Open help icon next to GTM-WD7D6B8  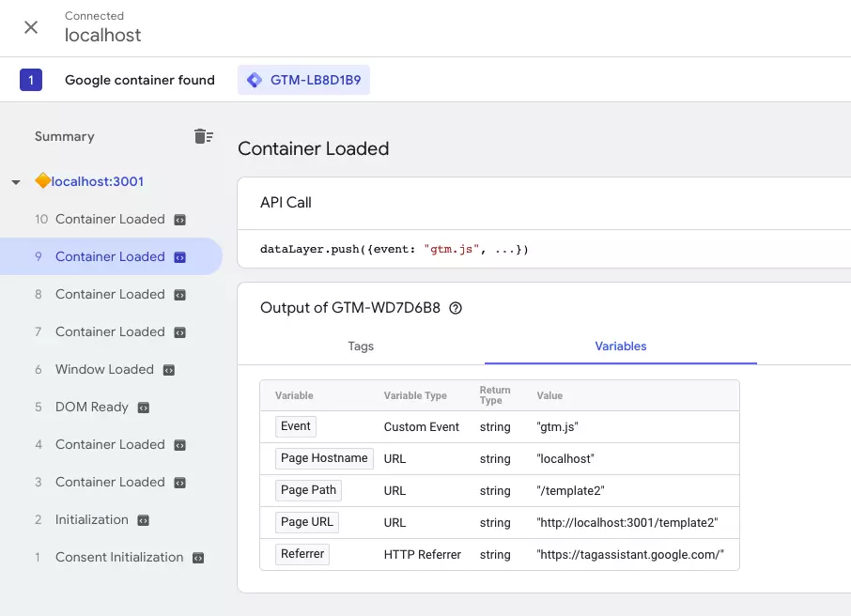click(456, 308)
